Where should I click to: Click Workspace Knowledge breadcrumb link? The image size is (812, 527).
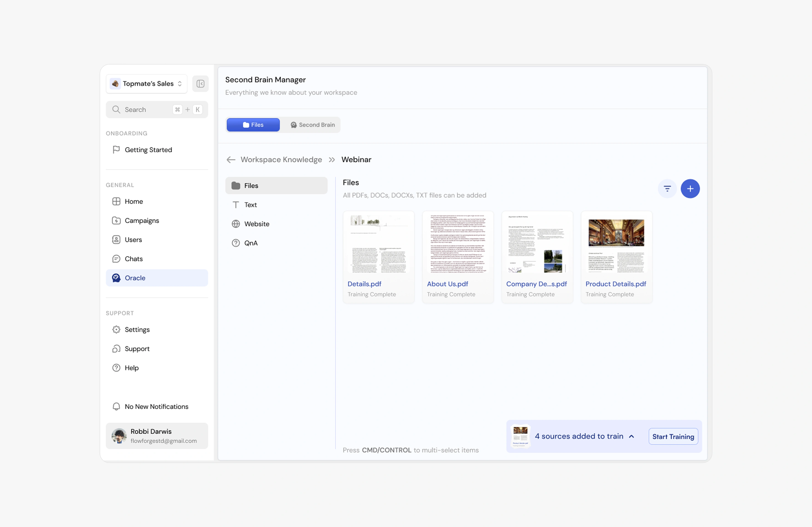281,159
